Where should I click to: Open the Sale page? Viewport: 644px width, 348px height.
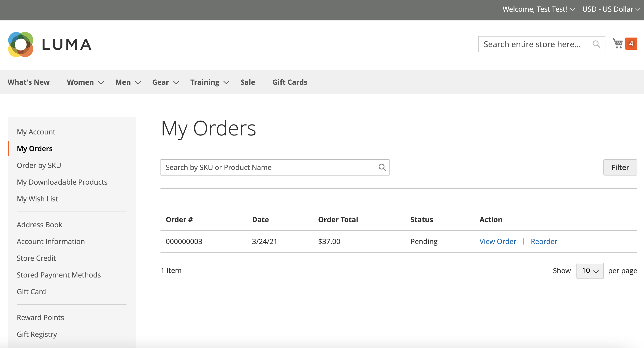(x=248, y=82)
